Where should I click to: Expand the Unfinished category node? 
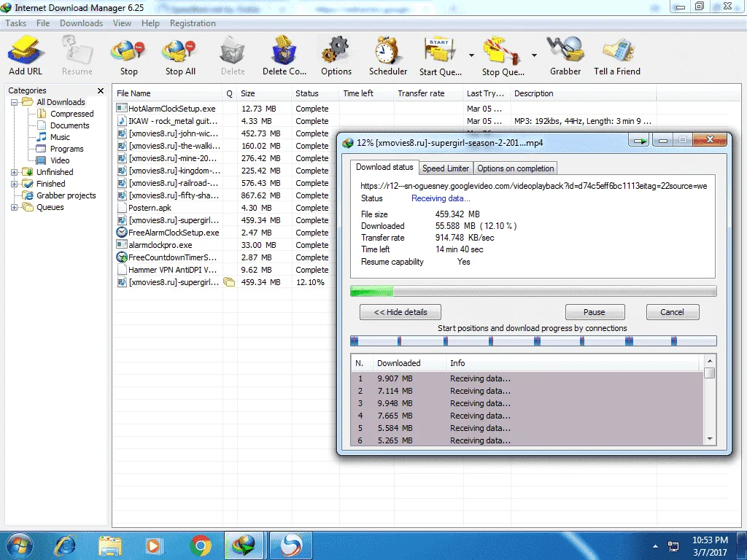tap(15, 172)
